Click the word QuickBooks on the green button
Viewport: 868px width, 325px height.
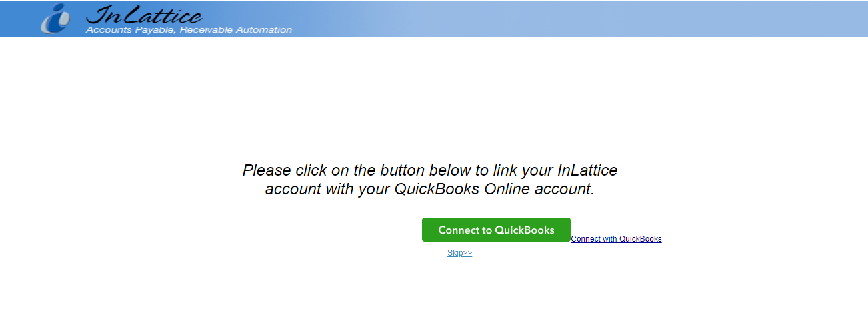tap(525, 230)
